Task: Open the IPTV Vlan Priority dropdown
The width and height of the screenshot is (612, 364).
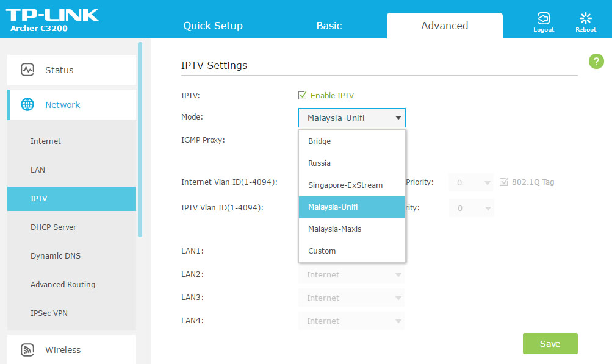Action: (x=471, y=208)
